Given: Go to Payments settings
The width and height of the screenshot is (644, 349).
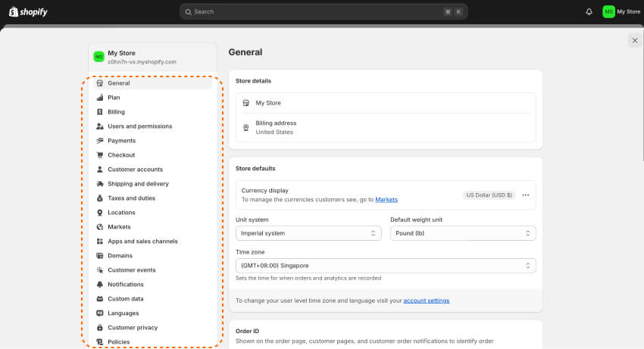Looking at the screenshot, I should click(153, 140).
